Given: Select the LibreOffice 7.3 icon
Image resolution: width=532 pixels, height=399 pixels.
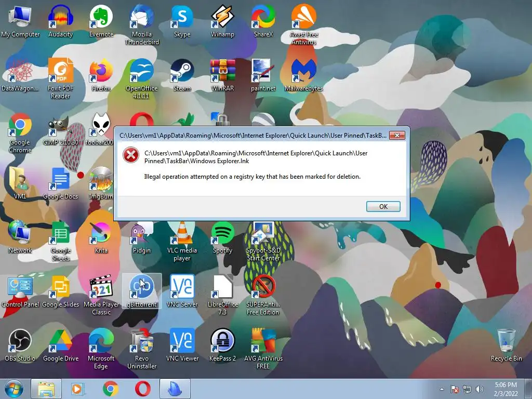Looking at the screenshot, I should tap(222, 295).
